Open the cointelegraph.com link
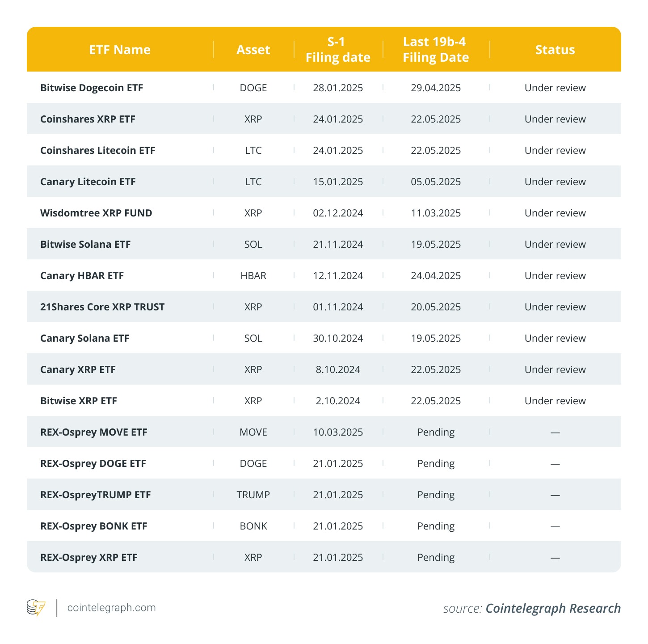The image size is (648, 644). (111, 608)
